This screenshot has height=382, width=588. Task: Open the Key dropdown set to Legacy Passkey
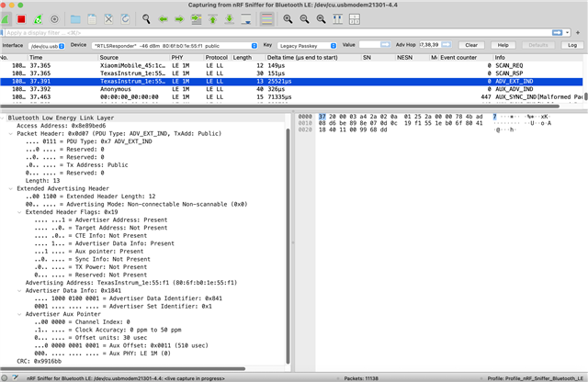point(305,44)
